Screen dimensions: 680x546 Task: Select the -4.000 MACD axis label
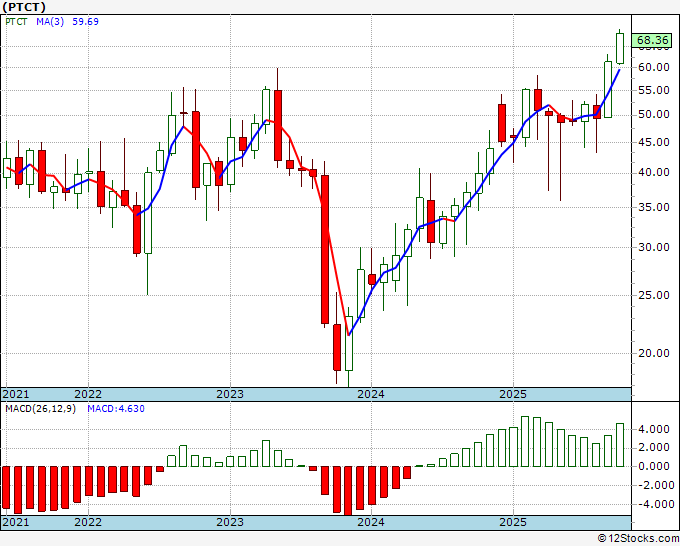(x=654, y=504)
